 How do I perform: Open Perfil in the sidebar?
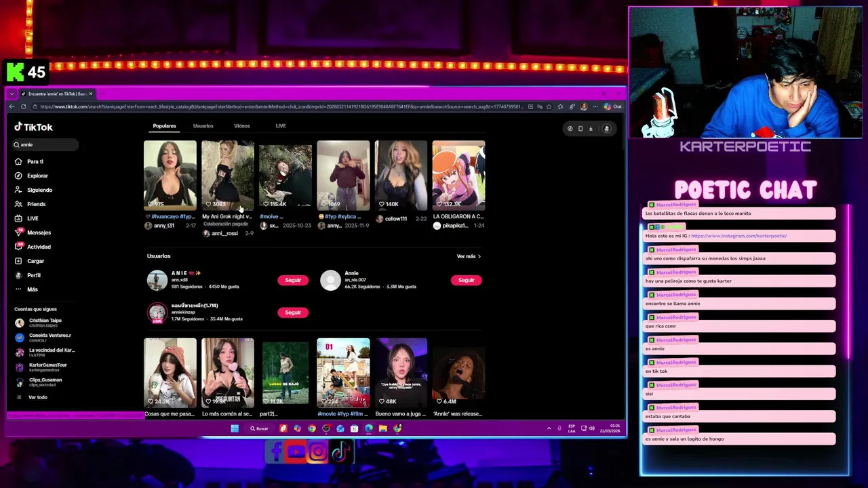[28, 275]
